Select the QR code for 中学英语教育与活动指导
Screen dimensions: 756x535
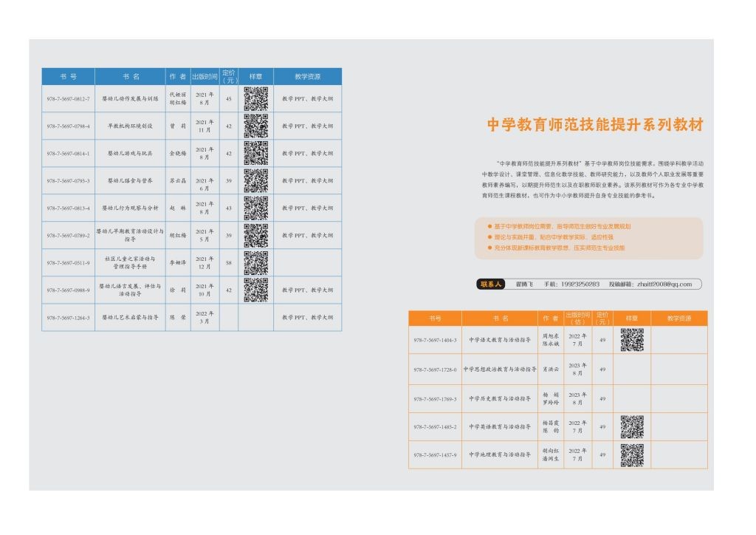pos(631,426)
